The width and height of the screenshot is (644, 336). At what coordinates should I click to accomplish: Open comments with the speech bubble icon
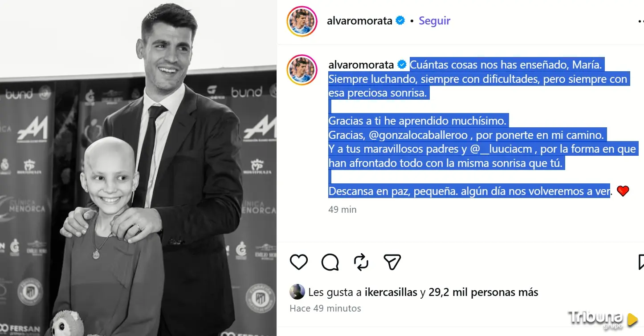330,262
